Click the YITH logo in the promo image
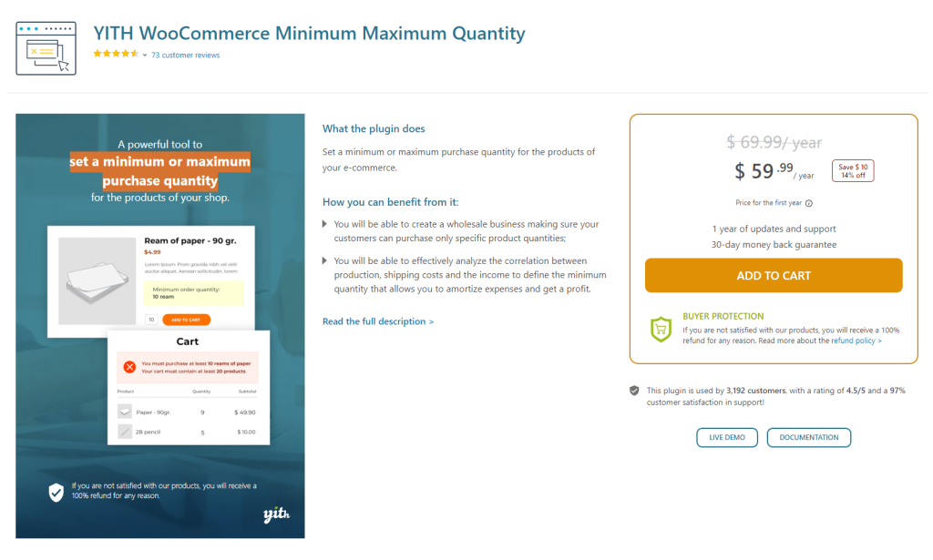This screenshot has width=933, height=560. tap(276, 516)
